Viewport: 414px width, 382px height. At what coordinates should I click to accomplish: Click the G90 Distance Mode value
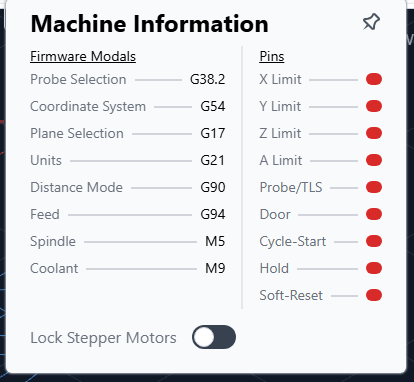(x=213, y=187)
